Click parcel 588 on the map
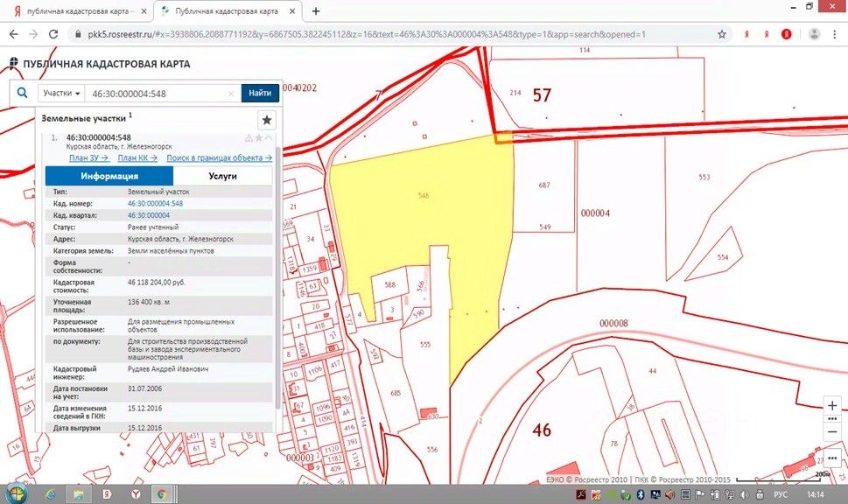This screenshot has height=504, width=848. coord(390,284)
